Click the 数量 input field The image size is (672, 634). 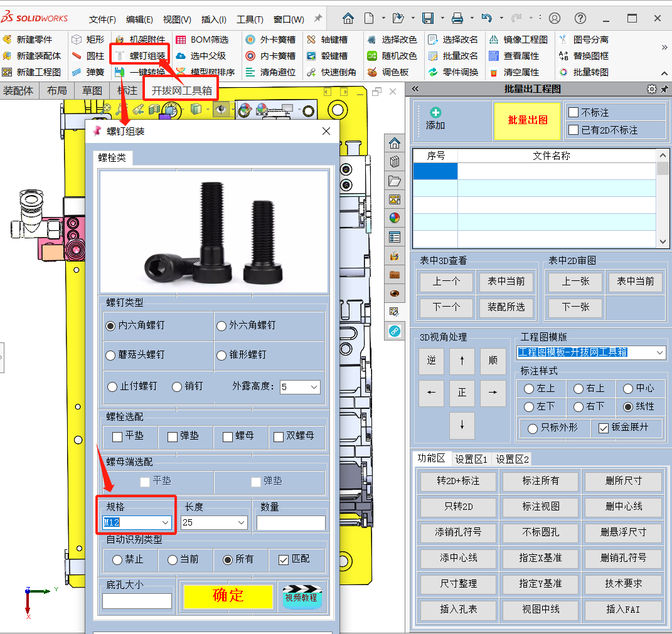click(291, 522)
